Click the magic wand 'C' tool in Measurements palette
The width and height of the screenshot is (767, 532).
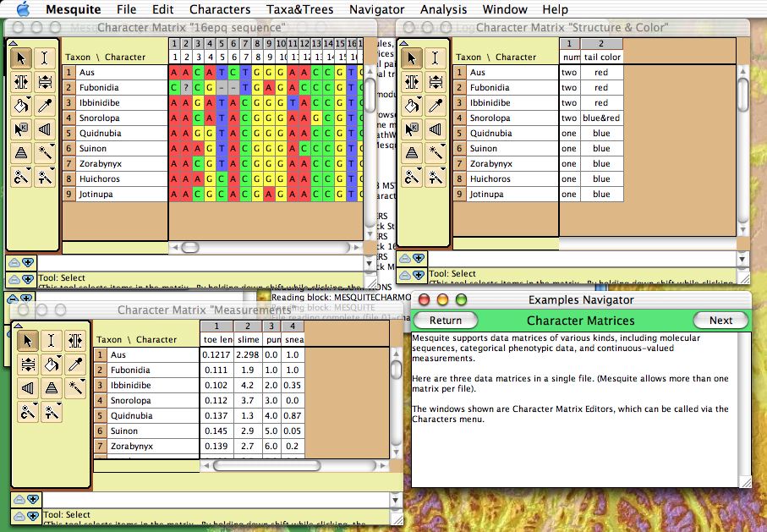[28, 413]
